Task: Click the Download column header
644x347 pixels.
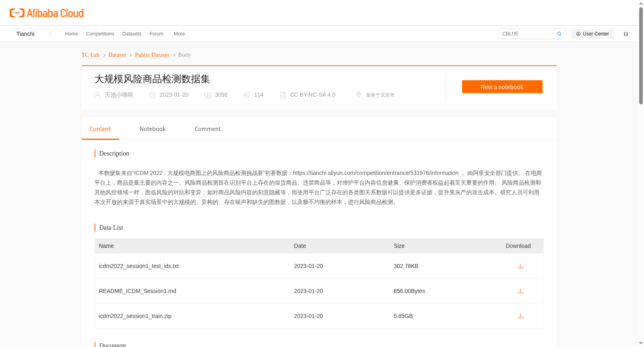Action: 518,246
